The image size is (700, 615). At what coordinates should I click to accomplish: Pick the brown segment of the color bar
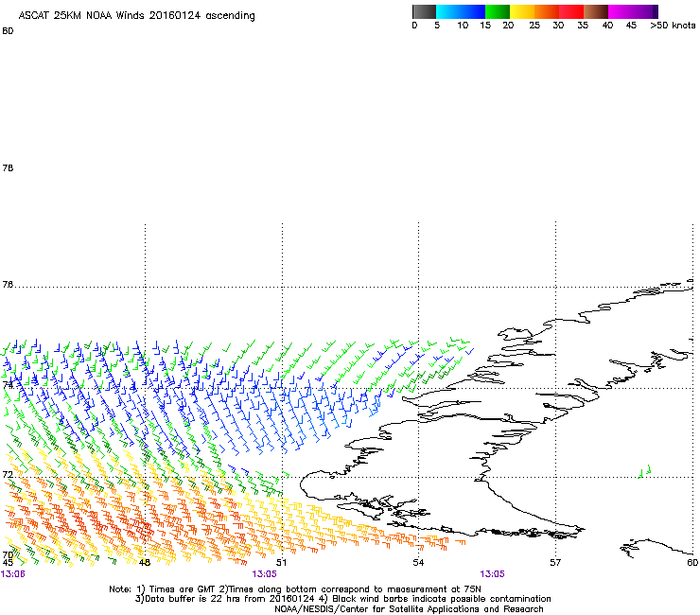point(596,11)
